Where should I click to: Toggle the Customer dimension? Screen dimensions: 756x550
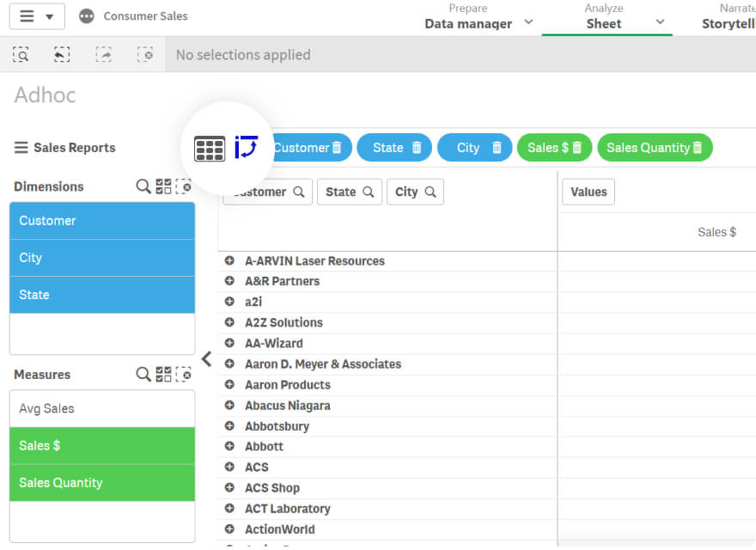pos(102,221)
